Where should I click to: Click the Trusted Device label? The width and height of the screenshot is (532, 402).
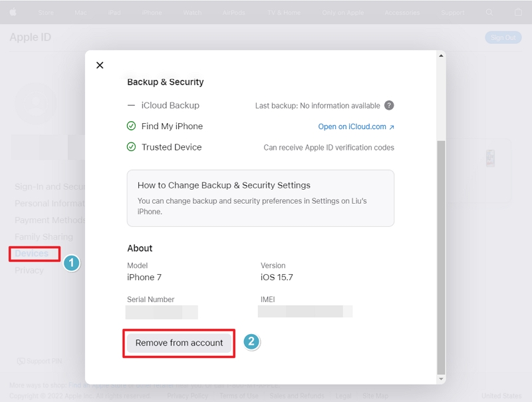pyautogui.click(x=172, y=147)
